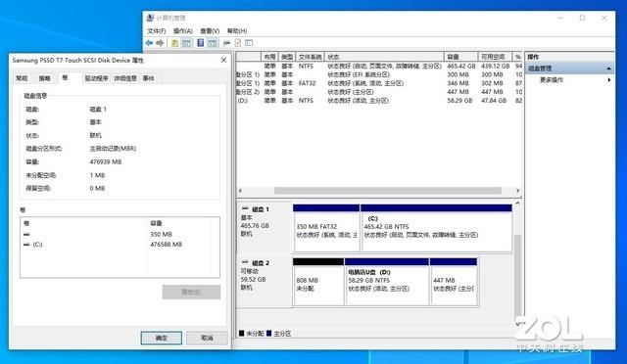This screenshot has height=364, width=627.
Task: Select the 350 MB volume icon in dialog list
Action: tap(26, 234)
